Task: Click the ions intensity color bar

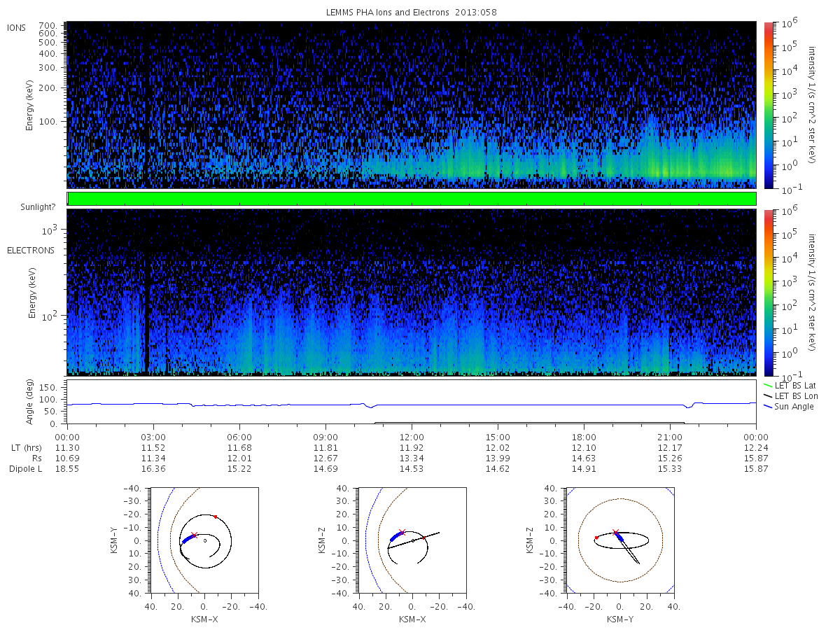Action: pos(768,105)
